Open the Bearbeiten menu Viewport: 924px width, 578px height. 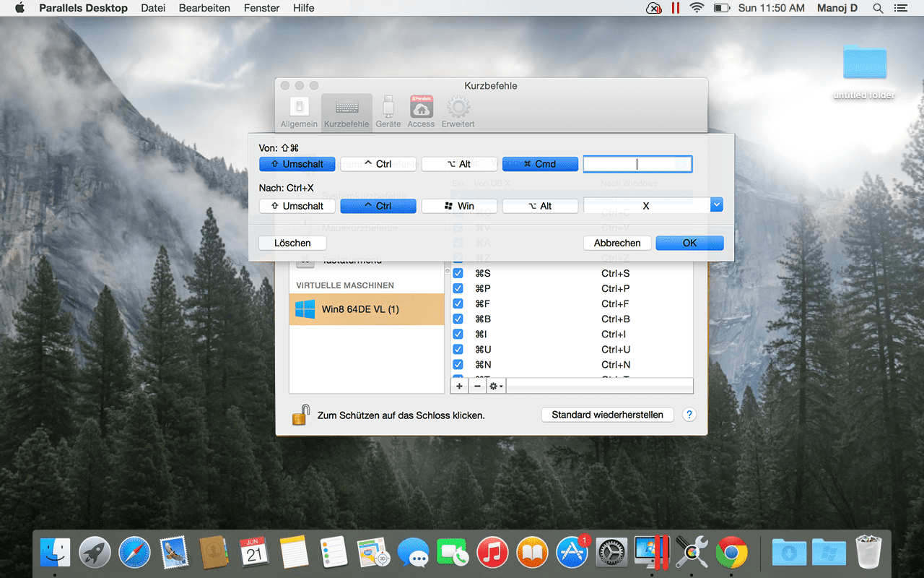tap(205, 8)
